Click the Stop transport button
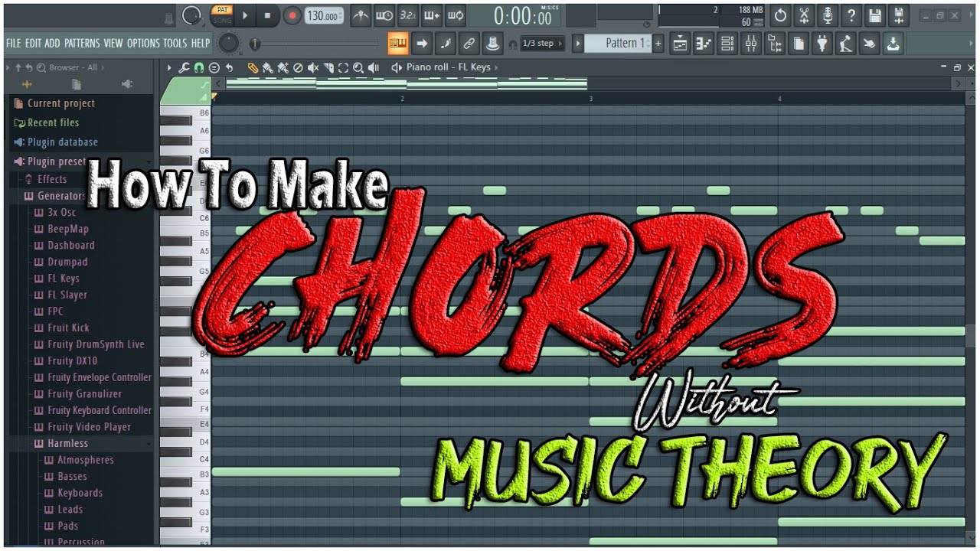The height and width of the screenshot is (551, 980). click(x=267, y=15)
